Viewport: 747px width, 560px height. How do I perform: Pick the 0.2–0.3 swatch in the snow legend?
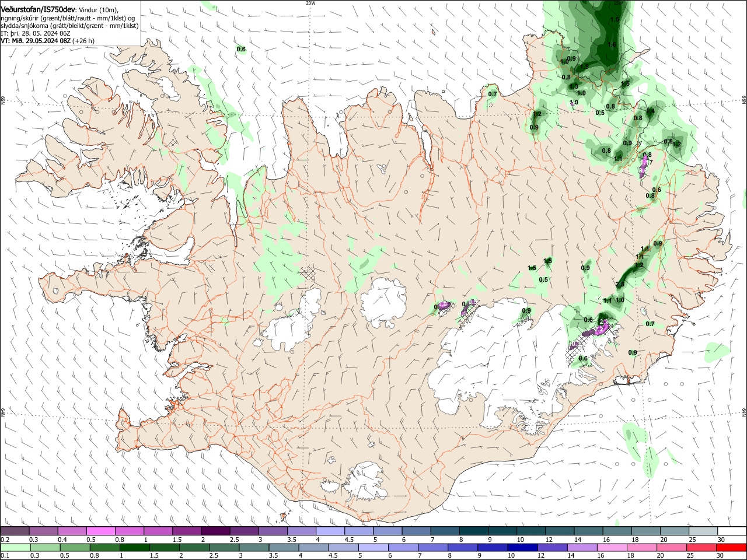point(15,531)
